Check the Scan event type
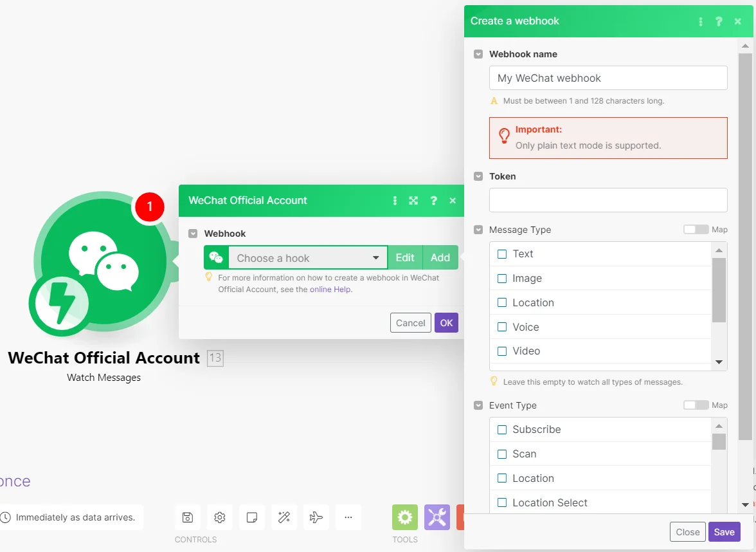 (502, 454)
